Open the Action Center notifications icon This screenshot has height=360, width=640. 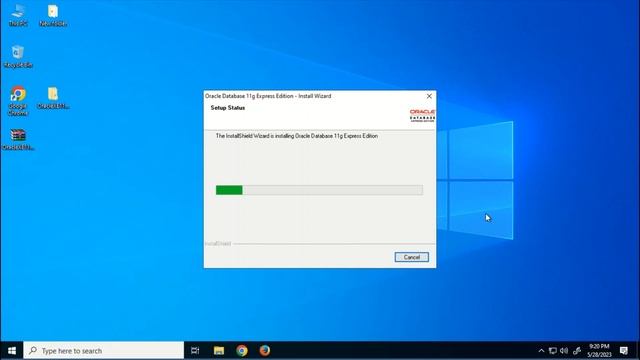(x=624, y=351)
